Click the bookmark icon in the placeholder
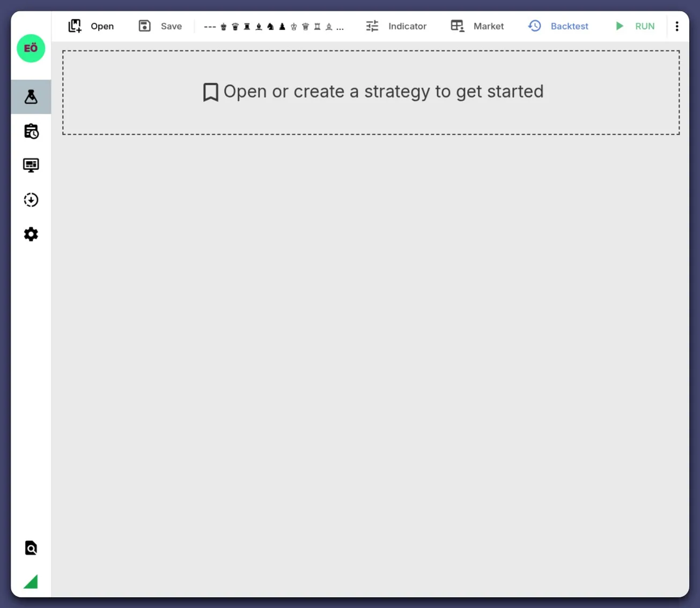Screen dimensions: 700x608 [x=210, y=92]
